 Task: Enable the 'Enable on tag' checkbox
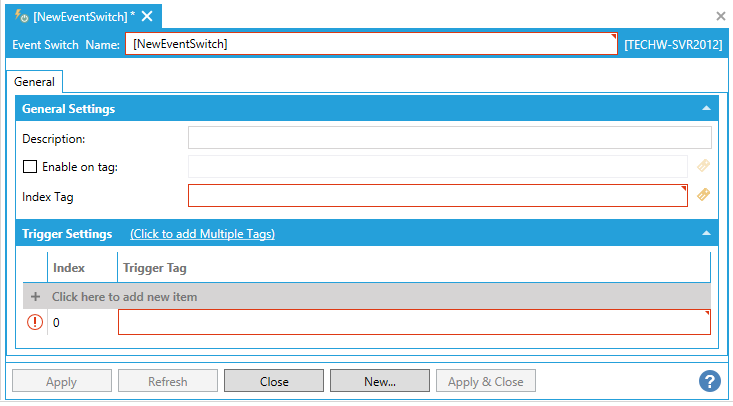tap(30, 167)
